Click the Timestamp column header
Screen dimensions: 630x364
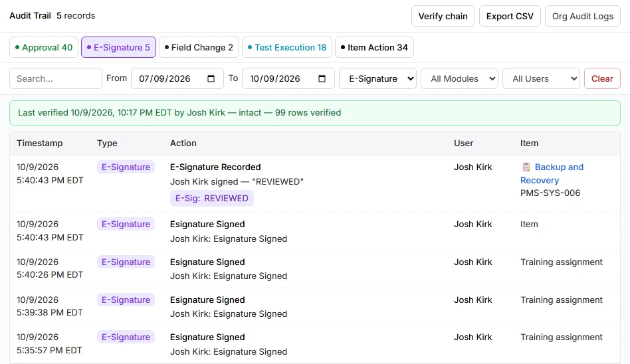coord(40,143)
